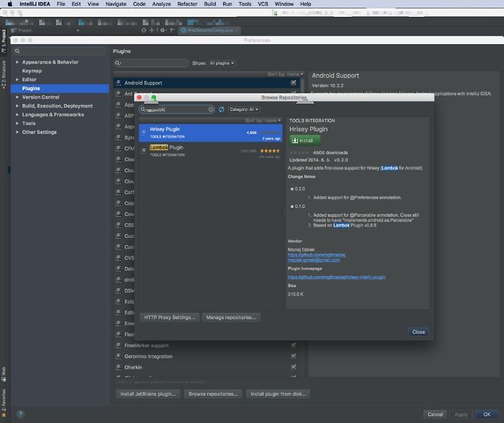Image resolution: width=504 pixels, height=423 pixels.
Task: Click Install JetBrains plugin button
Action: [148, 394]
